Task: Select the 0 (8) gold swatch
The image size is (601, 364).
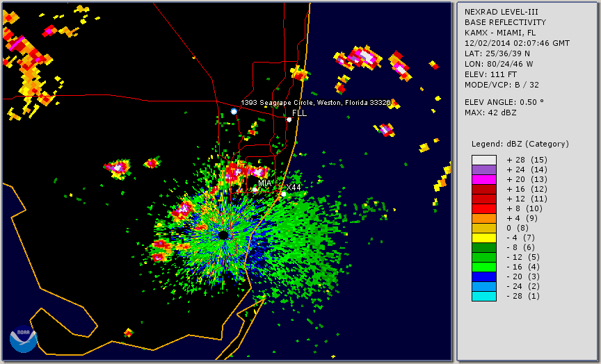Action: click(484, 228)
